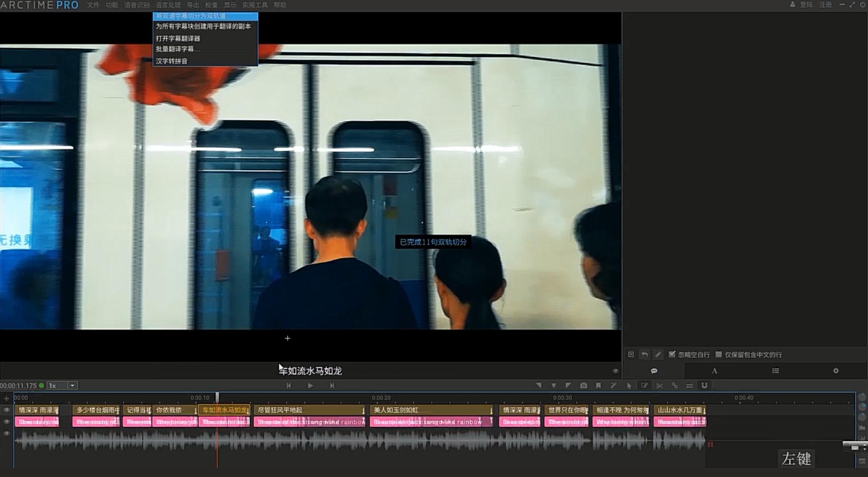Click the link chain tool icon
The height and width of the screenshot is (477, 868).
674,385
